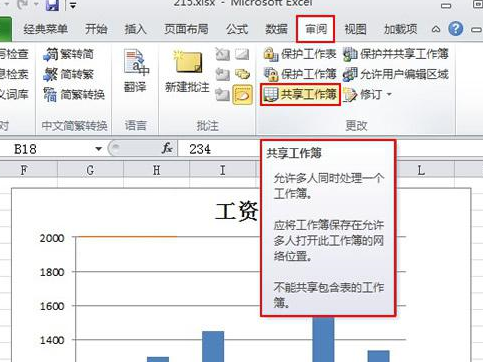Select column I header
The image size is (483, 362).
point(222,170)
